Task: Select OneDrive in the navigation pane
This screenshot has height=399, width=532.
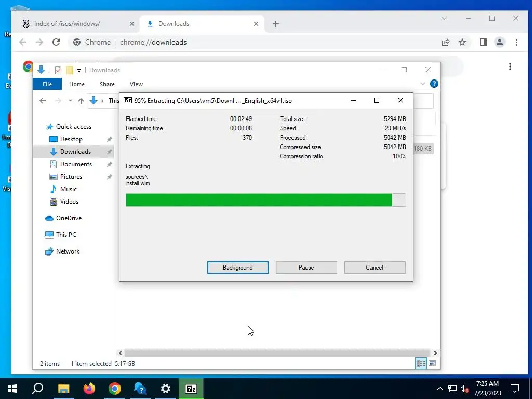Action: (69, 218)
